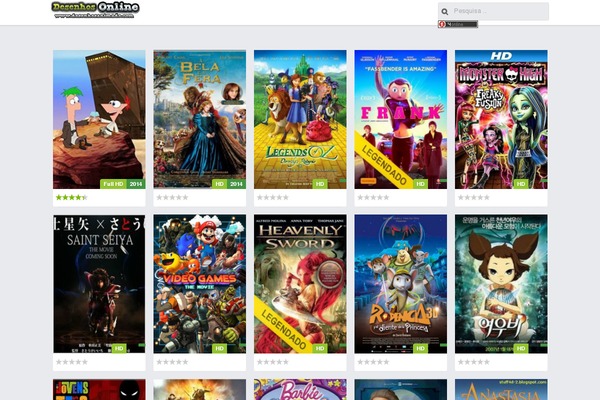The width and height of the screenshot is (600, 400).
Task: Click the Full HD badge on Phineas and Ferb
Action: (x=113, y=184)
